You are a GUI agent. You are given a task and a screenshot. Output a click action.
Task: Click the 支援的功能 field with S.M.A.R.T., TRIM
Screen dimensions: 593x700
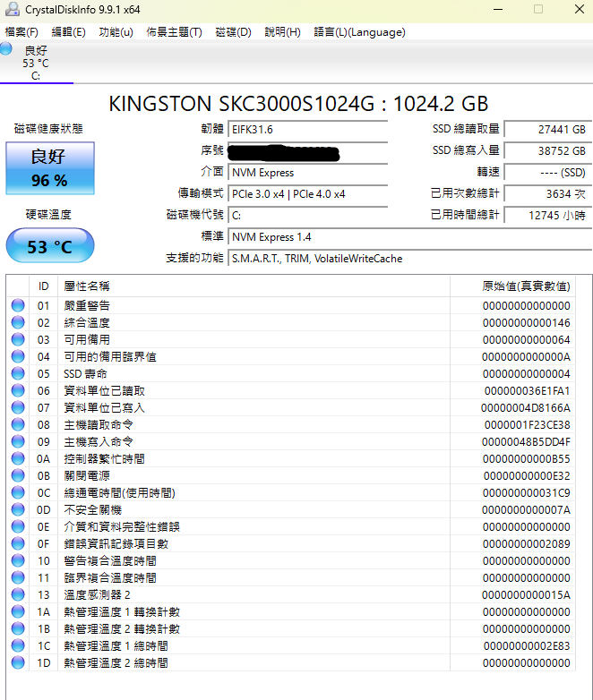410,259
